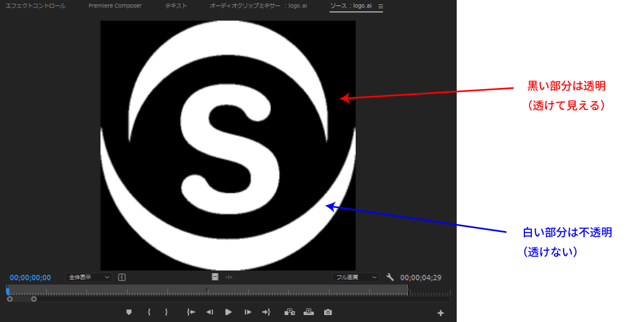Open source monitor settings wrench

(390, 277)
